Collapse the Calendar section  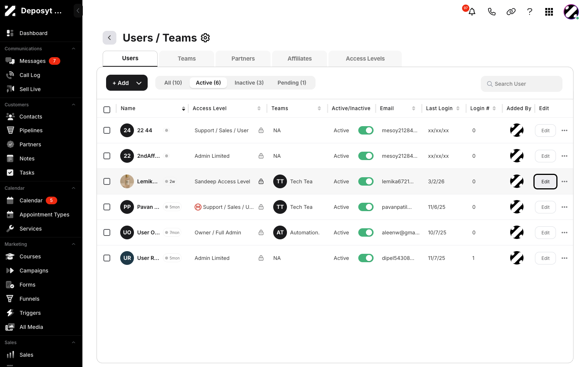pyautogui.click(x=74, y=188)
